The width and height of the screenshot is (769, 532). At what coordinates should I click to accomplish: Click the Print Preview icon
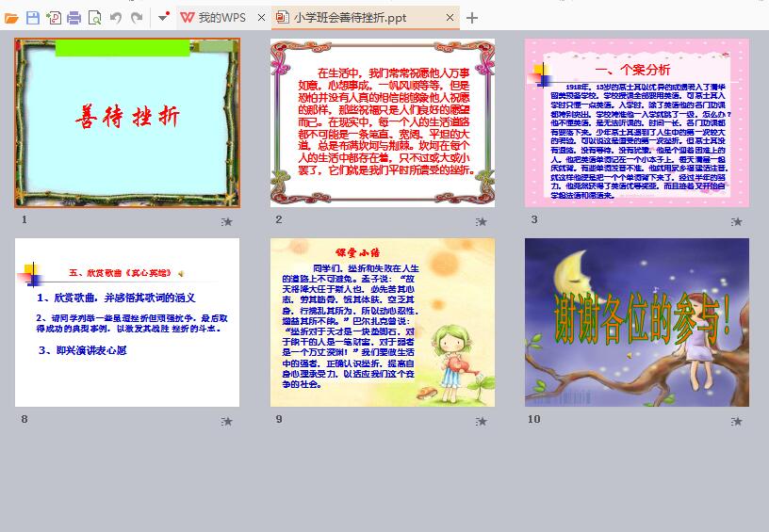(x=94, y=19)
